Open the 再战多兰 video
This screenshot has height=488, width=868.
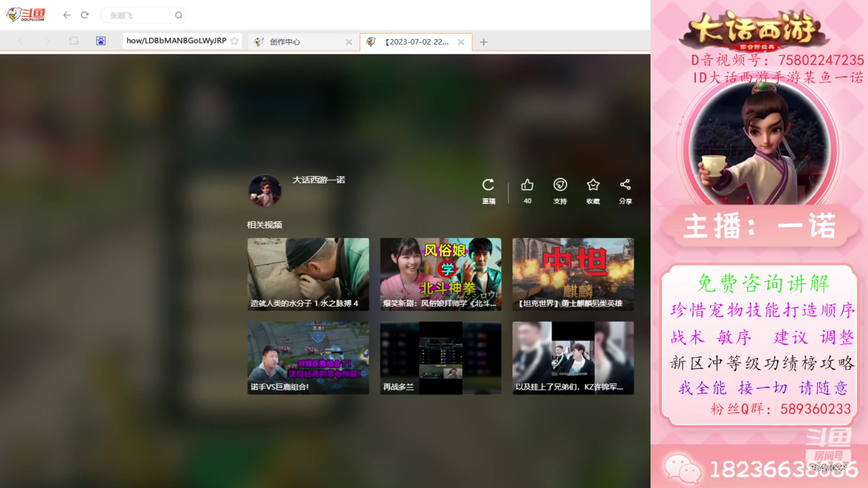click(x=441, y=358)
